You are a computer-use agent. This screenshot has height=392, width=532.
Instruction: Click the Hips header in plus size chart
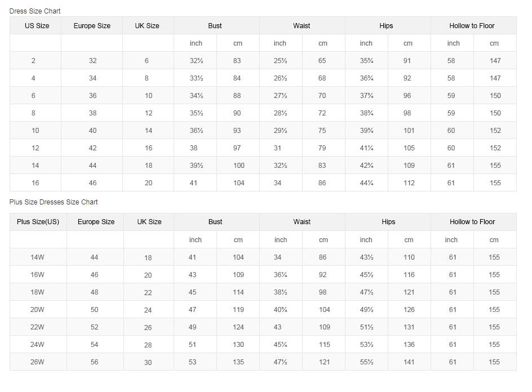tap(388, 222)
